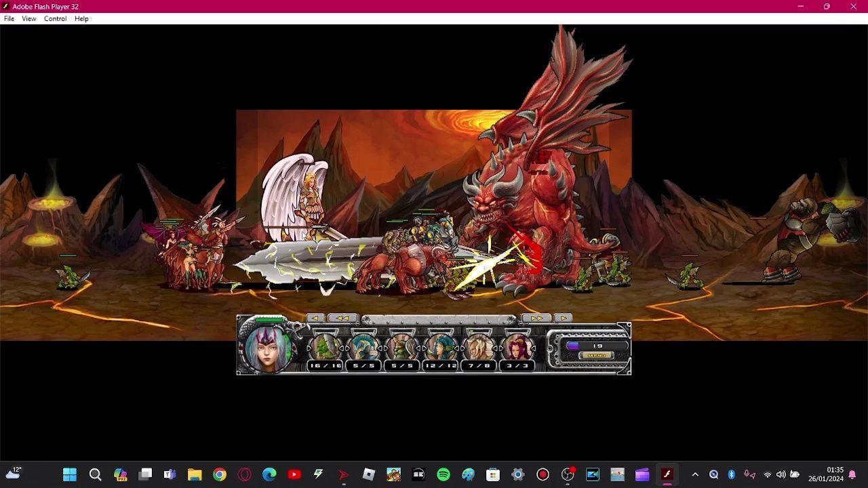Viewport: 868px width, 488px height.
Task: Select the blue-crested unit left of the horned goblin
Action: coord(363,348)
